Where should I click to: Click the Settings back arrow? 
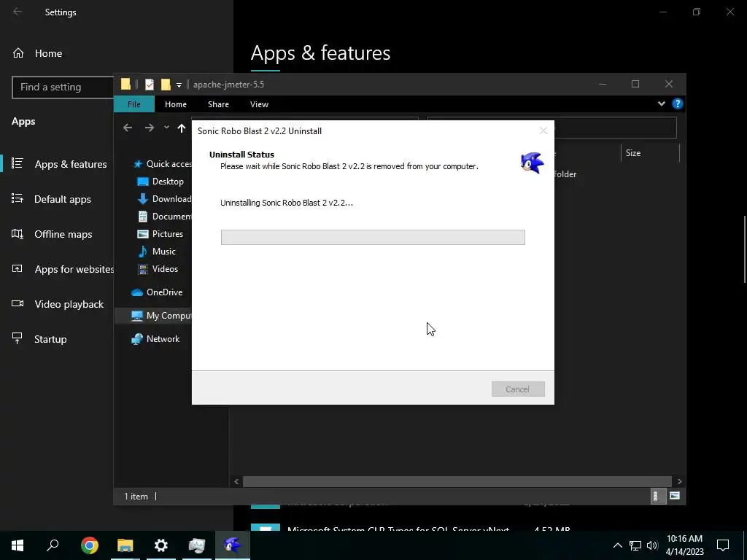point(18,12)
